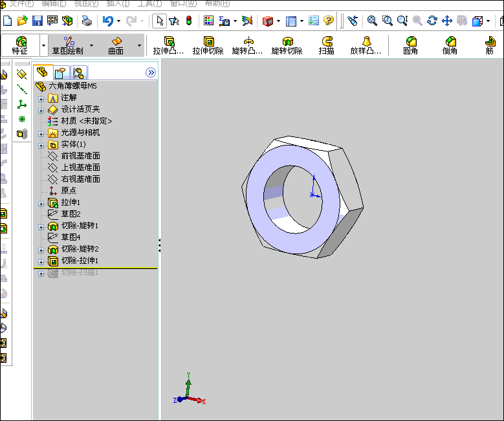Click the Rib (筋) tool
Image resolution: width=504 pixels, height=421 pixels.
tap(490, 46)
